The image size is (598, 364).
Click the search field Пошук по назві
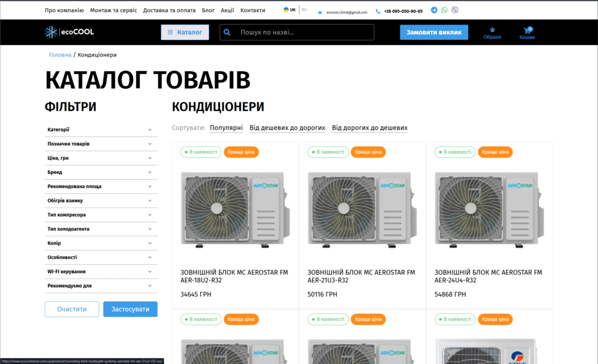pos(297,32)
